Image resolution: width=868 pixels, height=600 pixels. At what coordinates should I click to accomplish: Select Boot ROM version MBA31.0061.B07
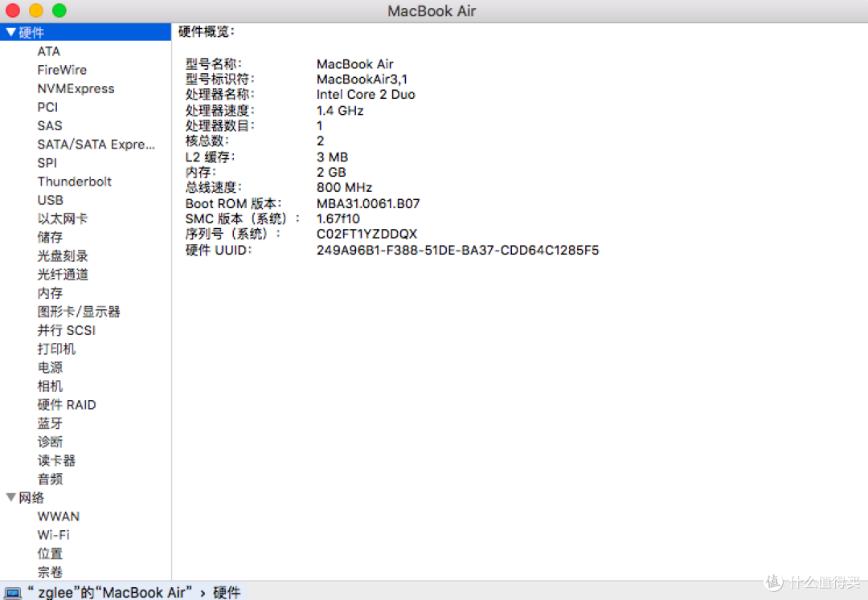(368, 203)
